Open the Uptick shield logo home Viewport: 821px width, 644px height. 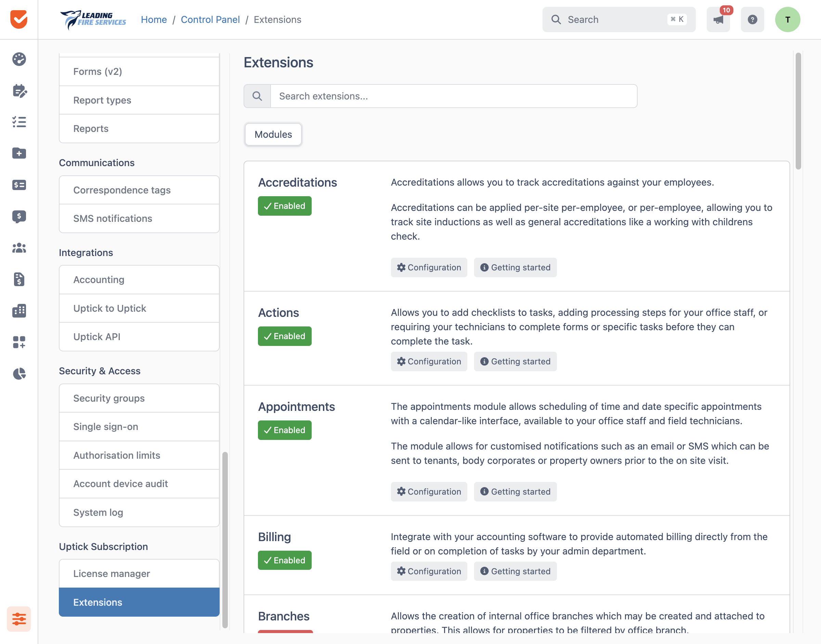click(x=19, y=19)
